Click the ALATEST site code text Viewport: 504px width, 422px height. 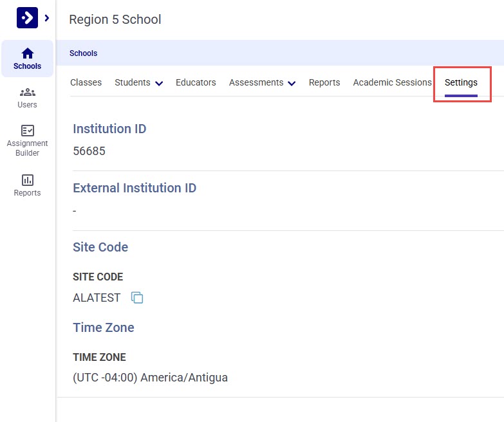(x=97, y=298)
